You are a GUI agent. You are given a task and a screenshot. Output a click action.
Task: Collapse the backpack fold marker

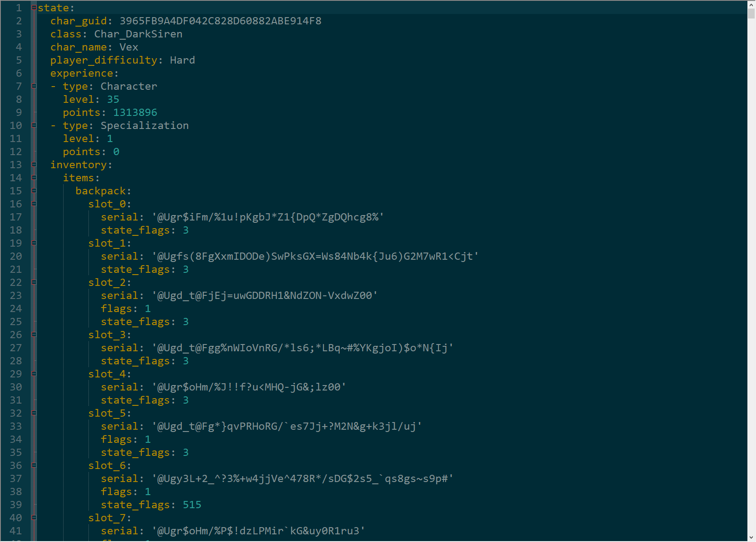click(x=34, y=191)
